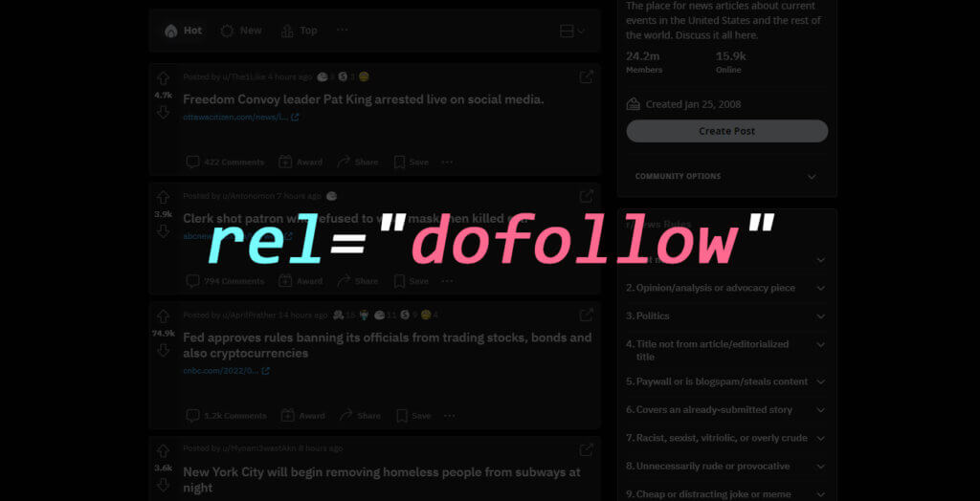Viewport: 980px width, 501px height.
Task: Save the Fed approves rules post
Action: [x=413, y=416]
